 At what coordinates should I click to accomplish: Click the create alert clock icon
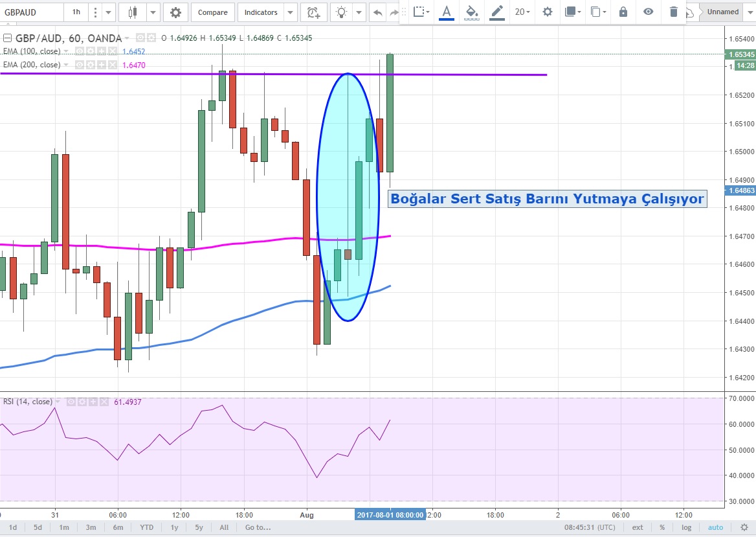click(313, 12)
